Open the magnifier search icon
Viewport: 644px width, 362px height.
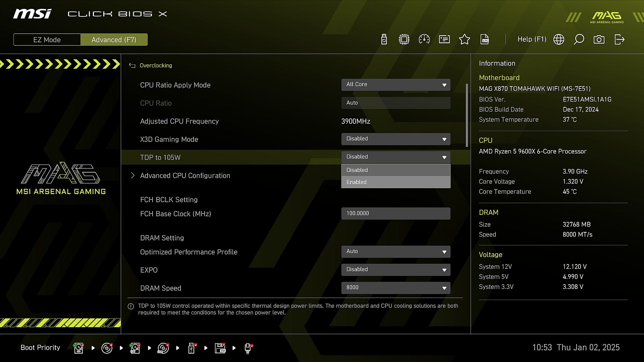click(x=579, y=40)
